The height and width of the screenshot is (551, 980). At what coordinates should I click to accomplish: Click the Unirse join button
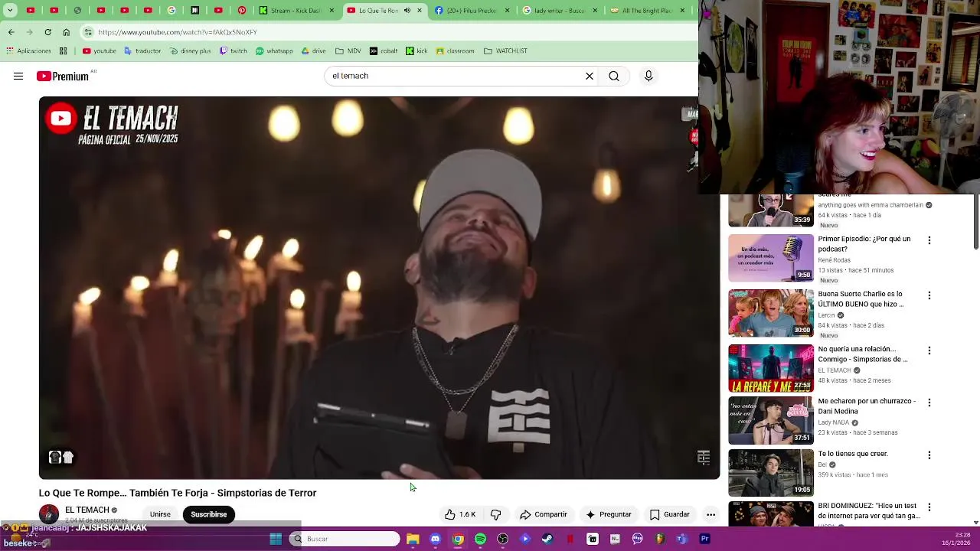point(160,514)
